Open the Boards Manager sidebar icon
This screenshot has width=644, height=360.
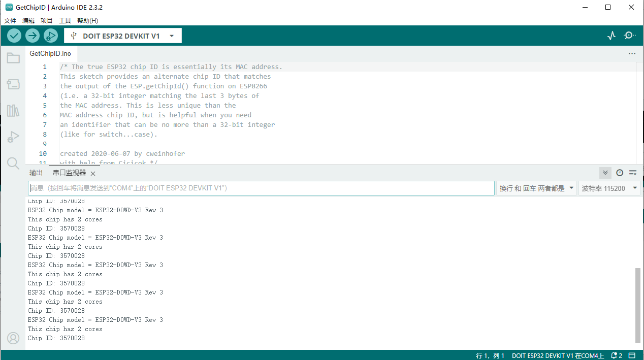13,84
